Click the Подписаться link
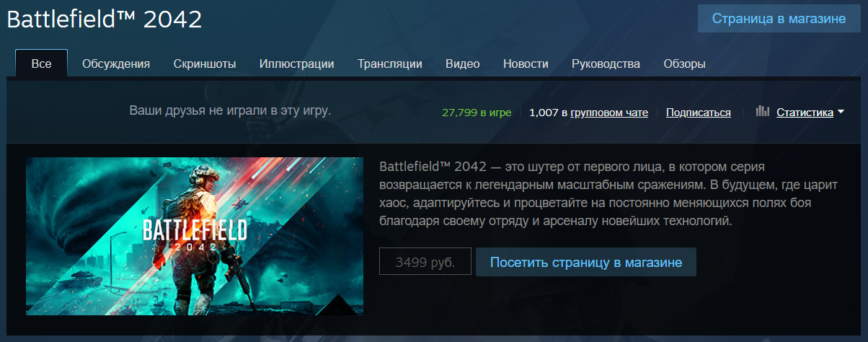Image resolution: width=868 pixels, height=342 pixels. click(699, 113)
